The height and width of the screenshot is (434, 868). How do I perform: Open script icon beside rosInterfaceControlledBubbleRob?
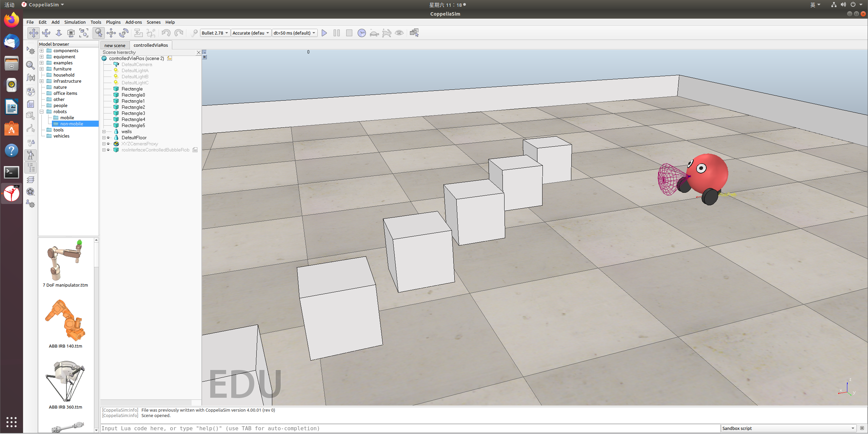[195, 150]
